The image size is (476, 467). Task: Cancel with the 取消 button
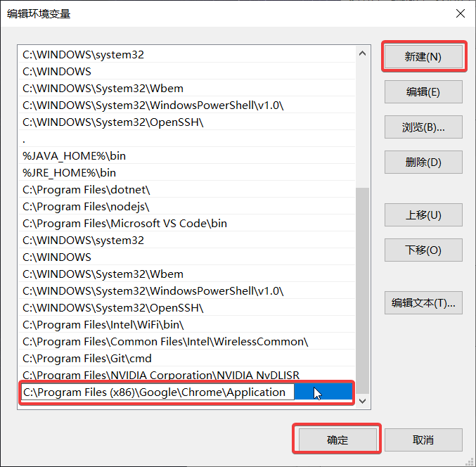coord(423,440)
